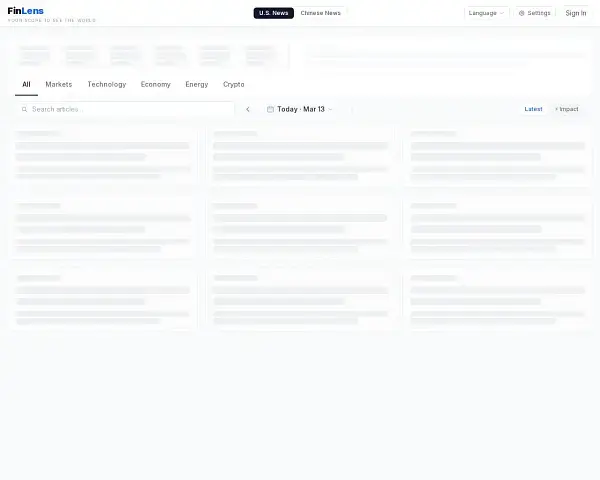Image resolution: width=600 pixels, height=480 pixels.
Task: Select the All category tab
Action: point(26,85)
